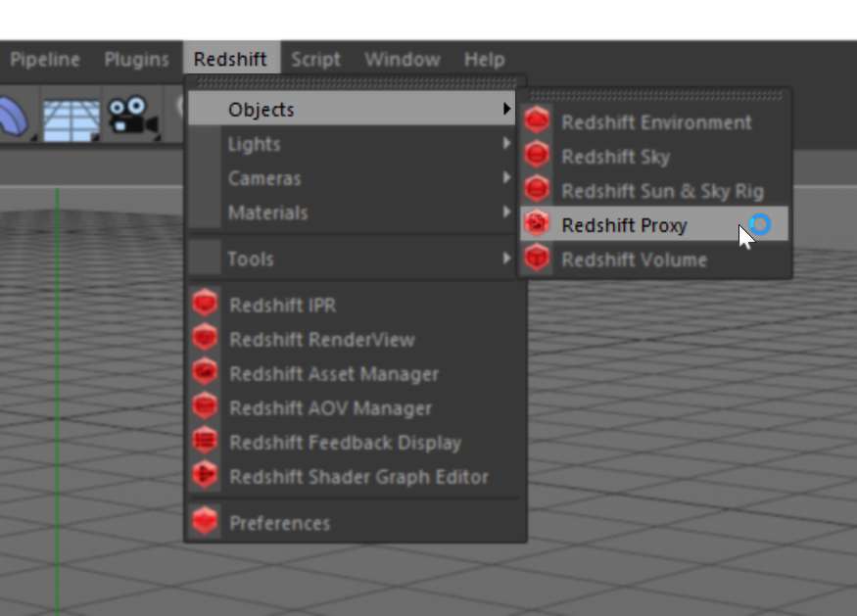Expand the Tools submenu
857x616 pixels.
coord(352,259)
